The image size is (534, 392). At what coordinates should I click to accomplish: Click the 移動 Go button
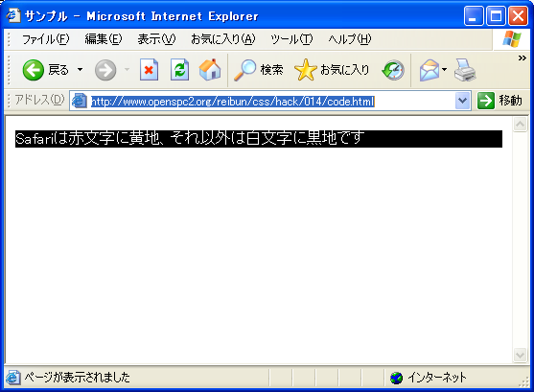(x=499, y=101)
